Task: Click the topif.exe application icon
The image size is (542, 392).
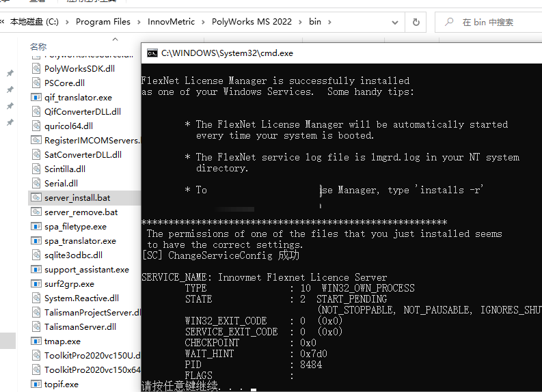Action: (36, 384)
